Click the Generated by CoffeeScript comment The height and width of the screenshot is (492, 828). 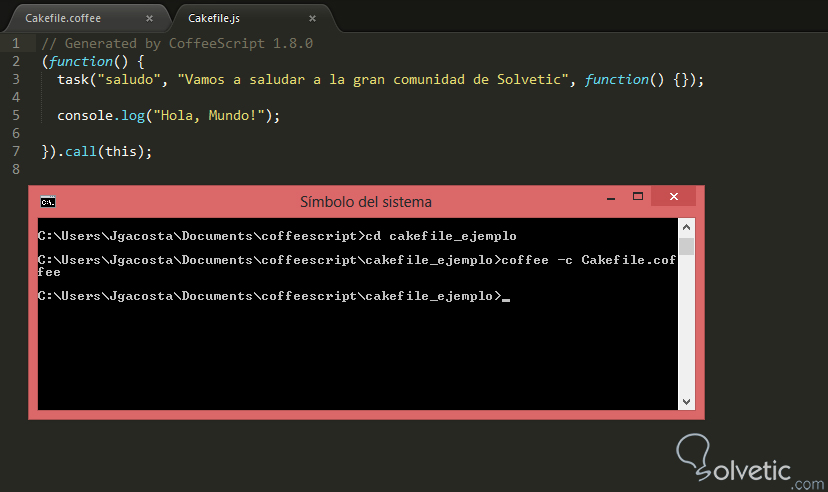(178, 43)
